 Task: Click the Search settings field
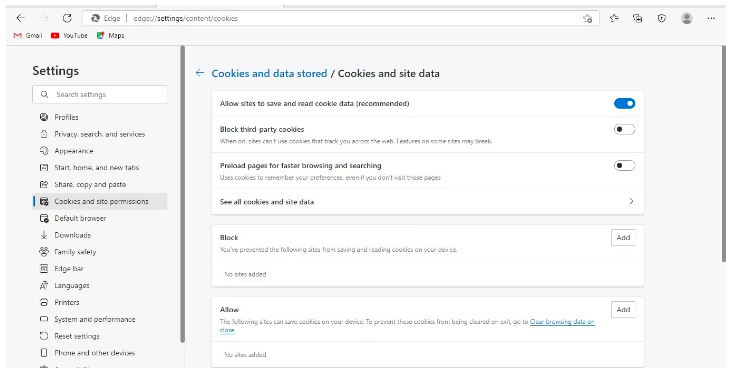pos(100,94)
